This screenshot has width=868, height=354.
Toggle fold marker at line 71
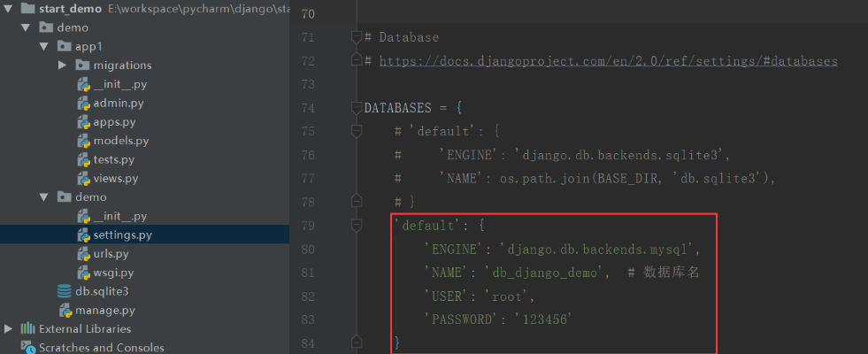click(x=357, y=37)
